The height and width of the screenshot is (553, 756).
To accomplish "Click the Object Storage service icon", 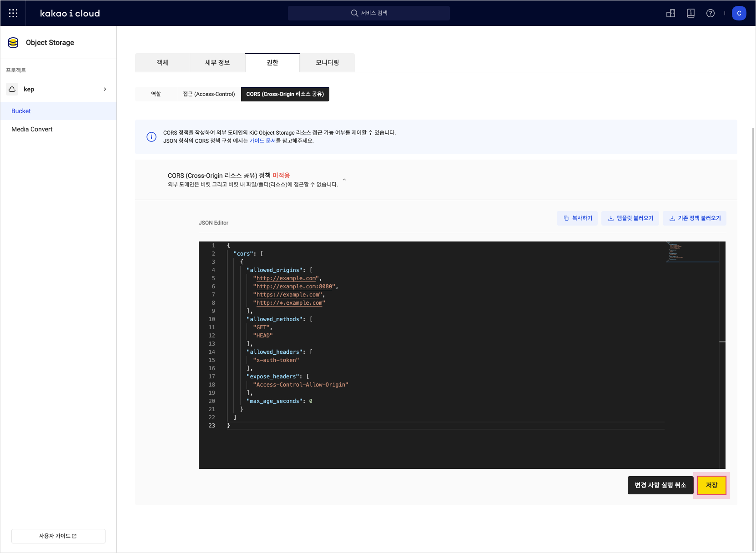I will tap(13, 43).
